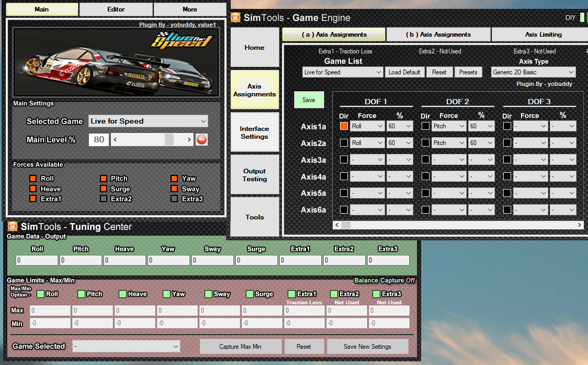Switch to the Main tab
The height and width of the screenshot is (365, 588).
coord(42,9)
